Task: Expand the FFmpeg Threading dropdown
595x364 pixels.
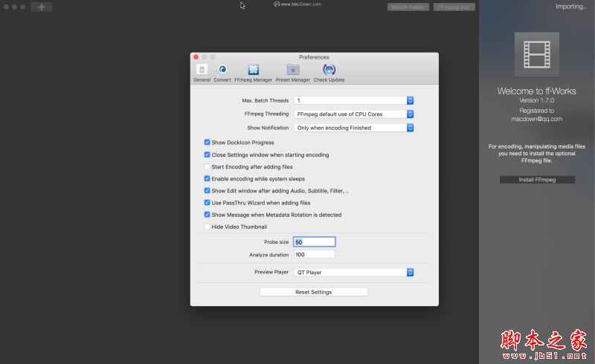Action: [x=354, y=114]
